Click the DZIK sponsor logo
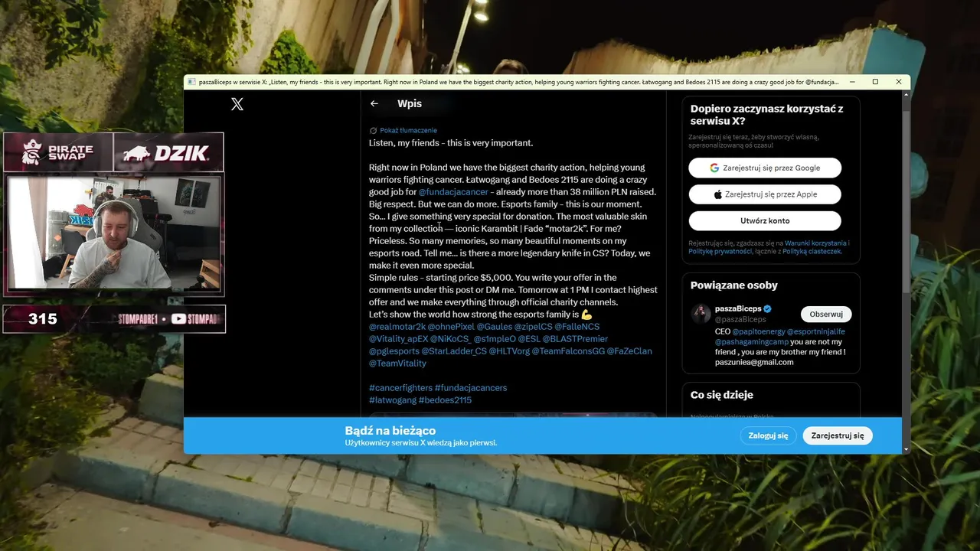 168,153
